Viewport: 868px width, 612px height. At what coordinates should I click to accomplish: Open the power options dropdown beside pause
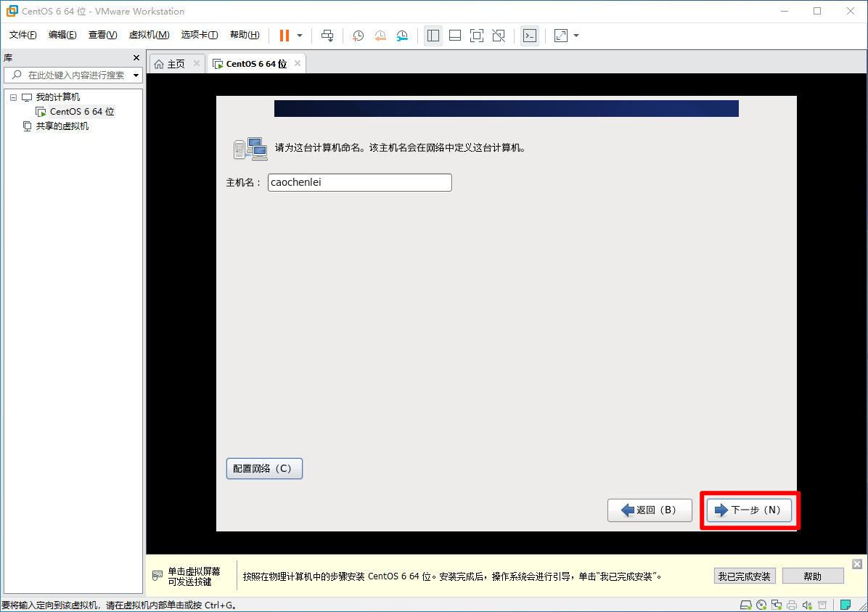[300, 36]
